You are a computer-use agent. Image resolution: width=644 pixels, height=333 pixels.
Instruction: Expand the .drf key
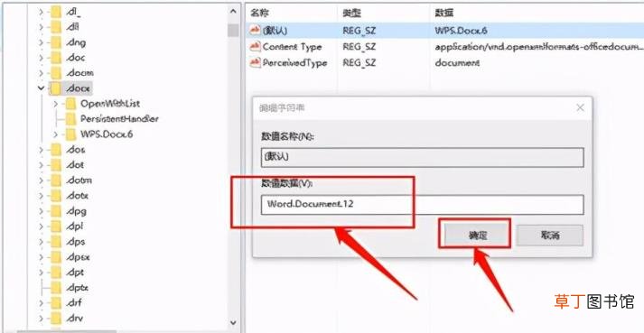[x=41, y=303]
